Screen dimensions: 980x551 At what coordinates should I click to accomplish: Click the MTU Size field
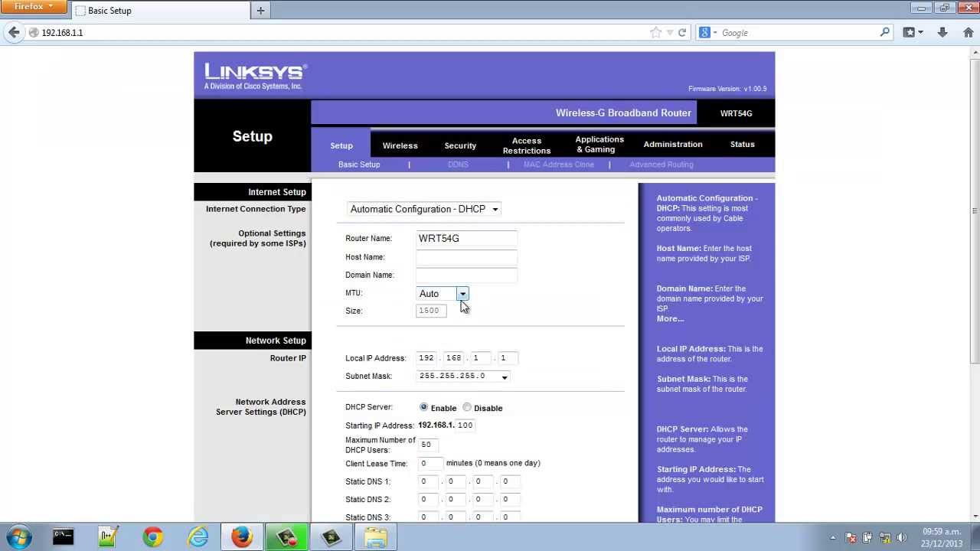(430, 311)
